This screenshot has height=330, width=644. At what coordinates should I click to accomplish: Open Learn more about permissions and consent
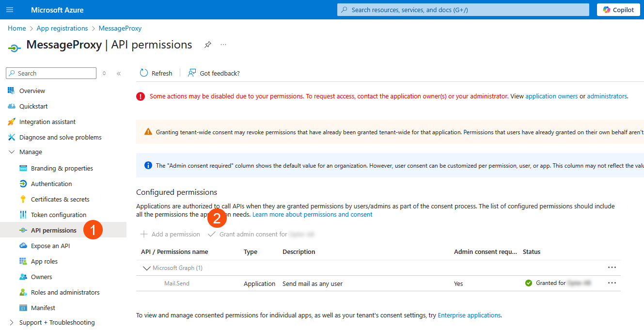point(313,214)
